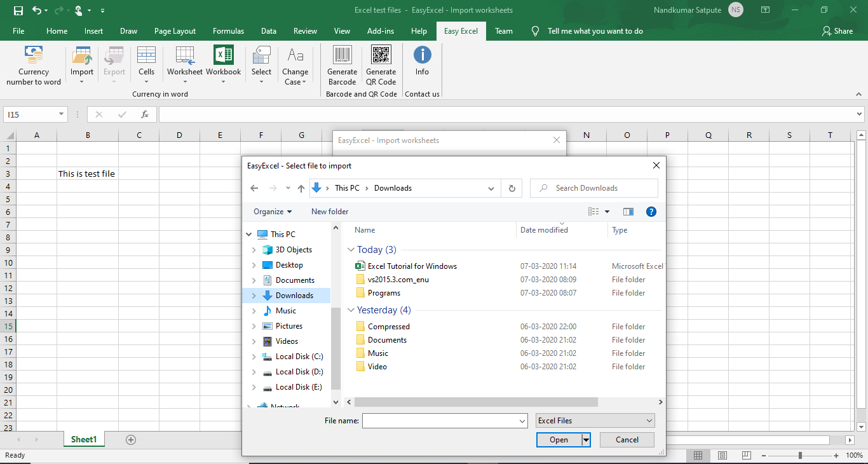Switch to Page Layout view in status bar

pos(722,455)
